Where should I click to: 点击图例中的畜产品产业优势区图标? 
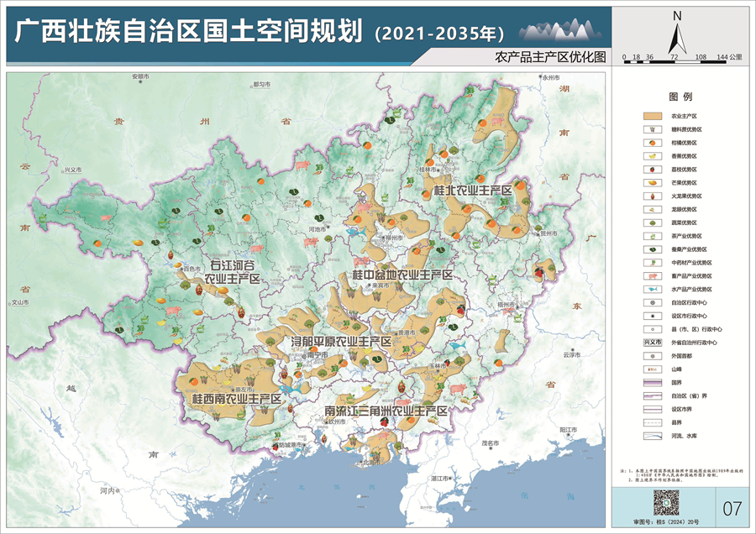pyautogui.click(x=651, y=275)
